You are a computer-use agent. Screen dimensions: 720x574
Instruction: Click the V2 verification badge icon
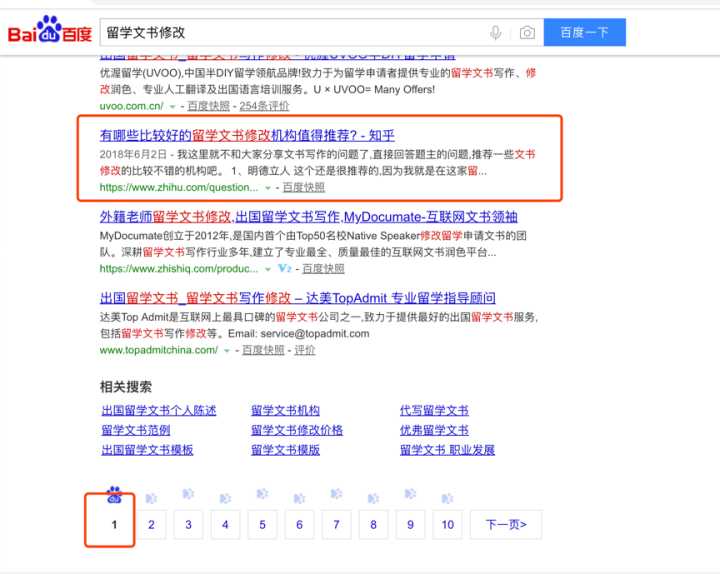285,268
